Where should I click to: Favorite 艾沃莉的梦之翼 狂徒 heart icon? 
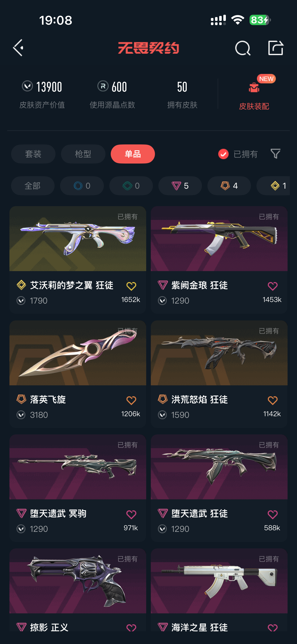pyautogui.click(x=131, y=286)
